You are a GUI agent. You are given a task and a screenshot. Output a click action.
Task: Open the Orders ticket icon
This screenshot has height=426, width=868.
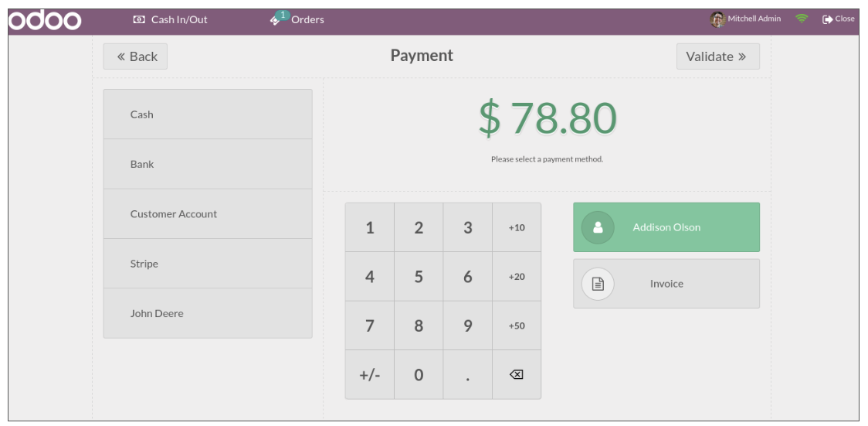pyautogui.click(x=276, y=19)
